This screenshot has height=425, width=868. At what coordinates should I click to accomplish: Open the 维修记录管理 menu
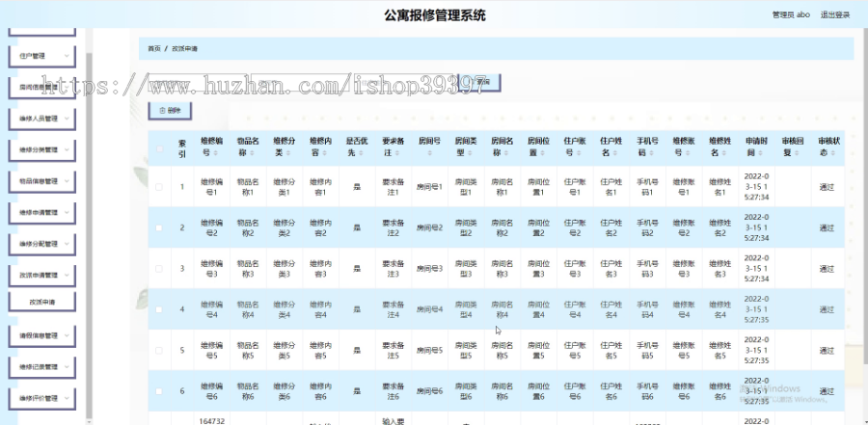[x=42, y=367]
